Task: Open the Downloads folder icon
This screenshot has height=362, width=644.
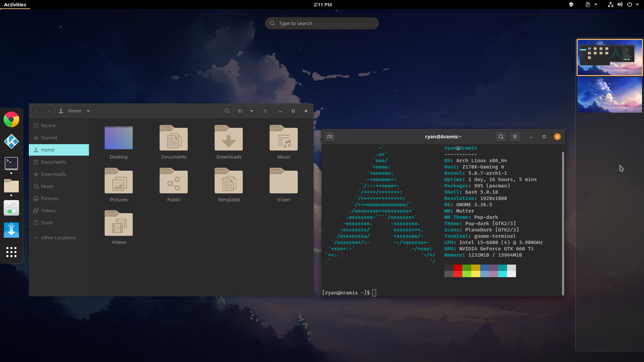Action: pyautogui.click(x=229, y=138)
